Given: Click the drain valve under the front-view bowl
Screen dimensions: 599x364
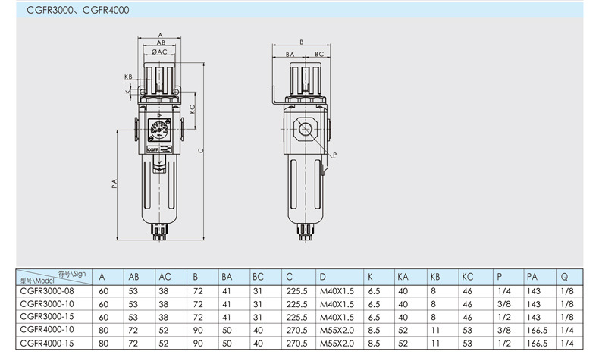Looking at the screenshot, I should pos(160,230).
